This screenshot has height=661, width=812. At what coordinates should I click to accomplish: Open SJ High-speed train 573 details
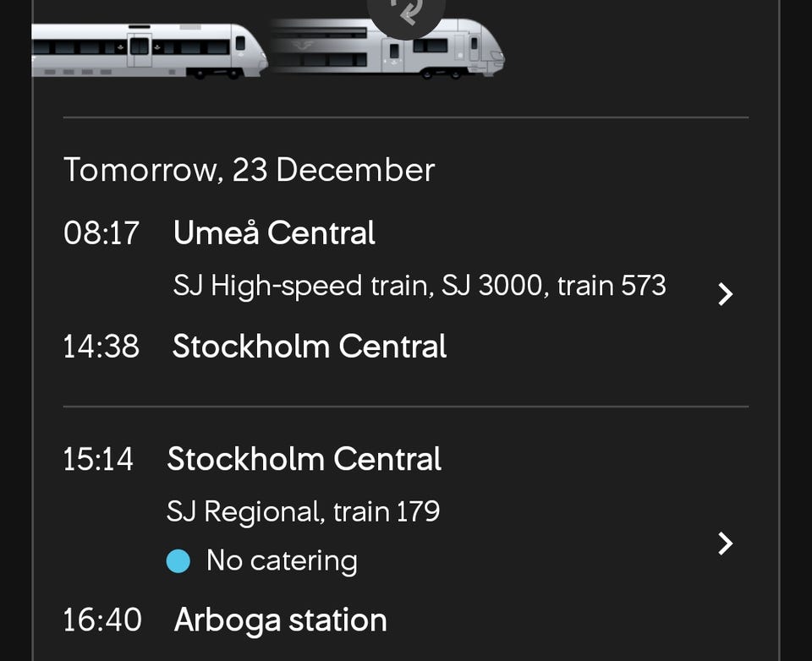420,286
